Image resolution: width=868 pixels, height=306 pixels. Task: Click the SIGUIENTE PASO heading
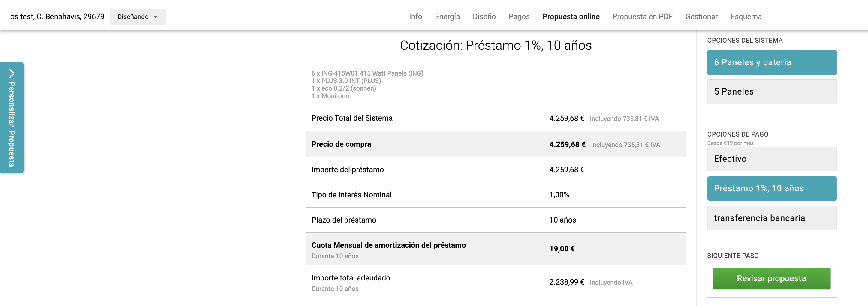click(733, 256)
